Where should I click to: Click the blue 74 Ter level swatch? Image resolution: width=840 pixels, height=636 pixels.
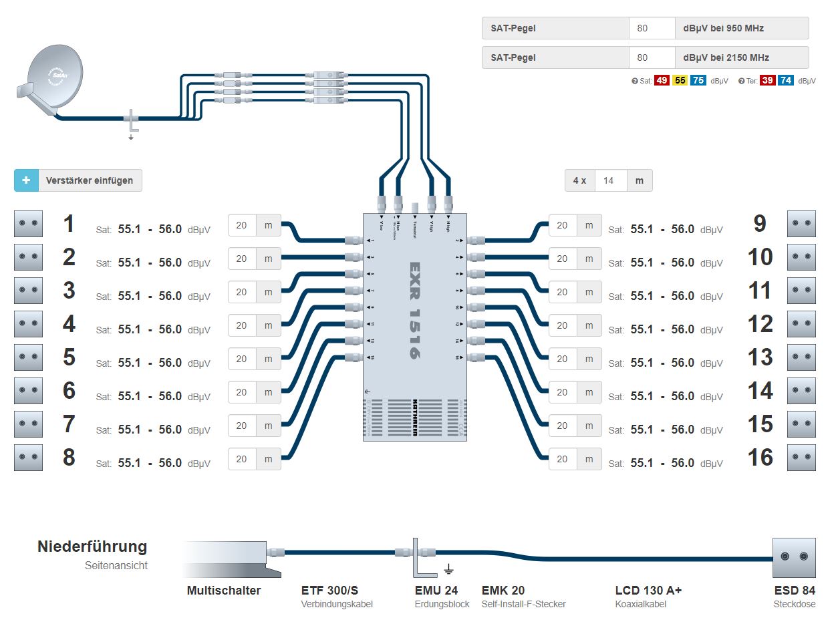(785, 81)
